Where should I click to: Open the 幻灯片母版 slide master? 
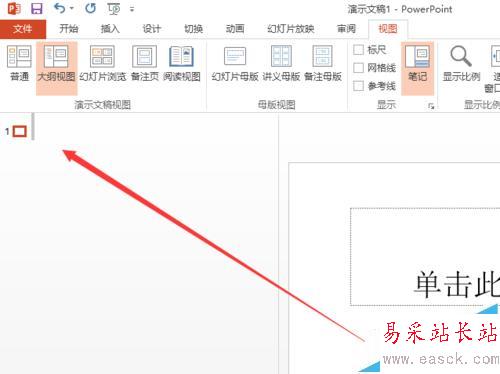[235, 64]
